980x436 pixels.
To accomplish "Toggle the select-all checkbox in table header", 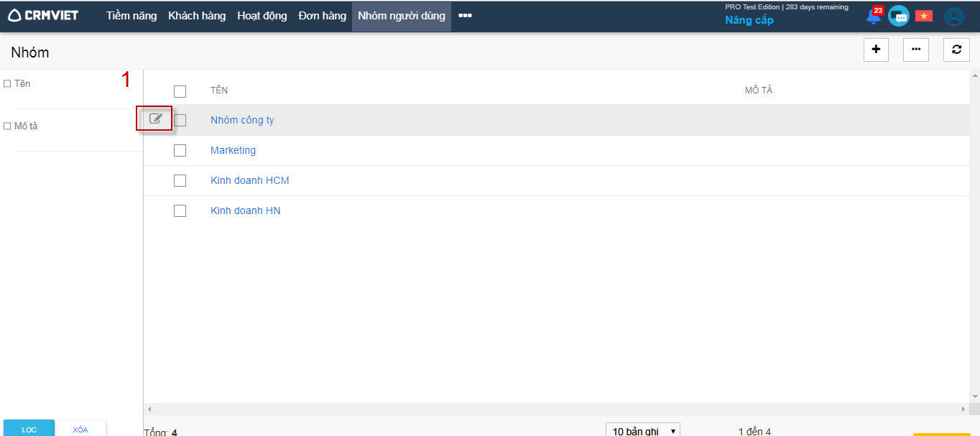I will pyautogui.click(x=180, y=91).
